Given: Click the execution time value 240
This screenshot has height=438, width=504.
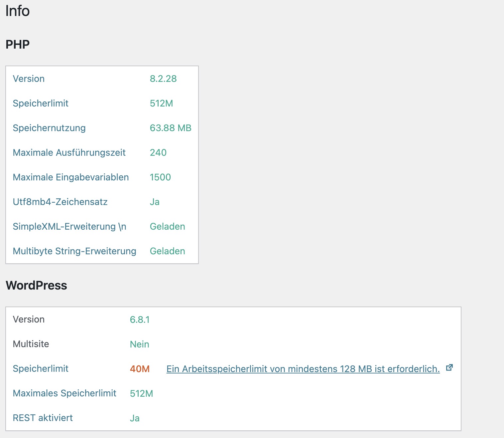Looking at the screenshot, I should [158, 152].
